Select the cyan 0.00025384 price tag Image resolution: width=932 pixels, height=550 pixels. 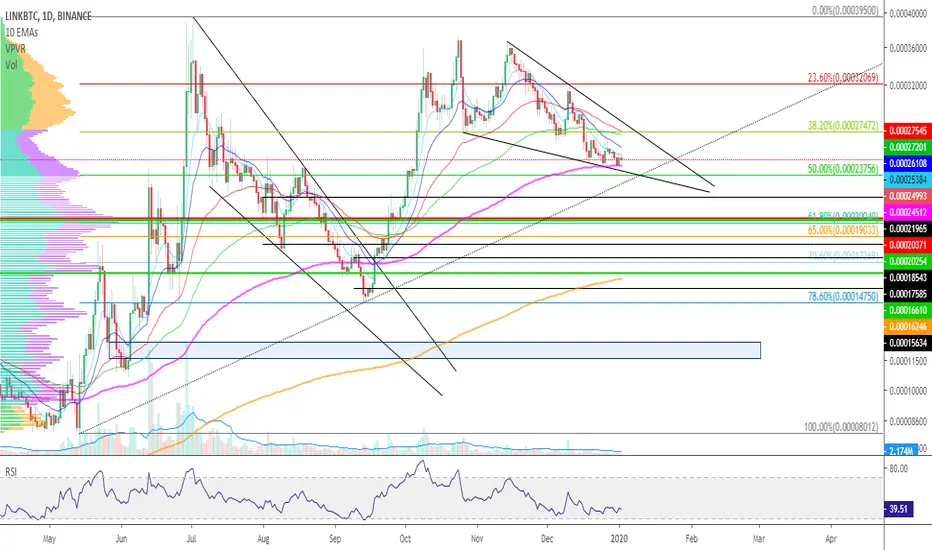coord(908,180)
